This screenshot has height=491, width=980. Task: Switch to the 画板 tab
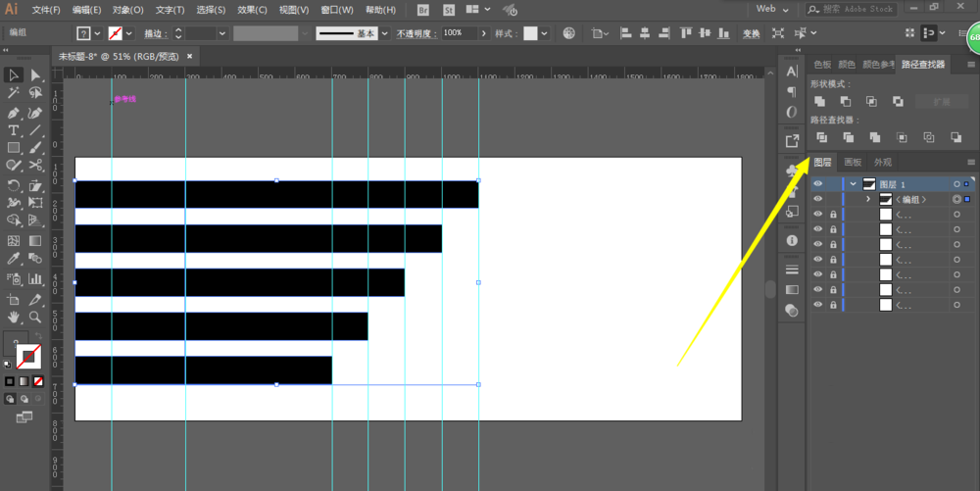pyautogui.click(x=853, y=163)
